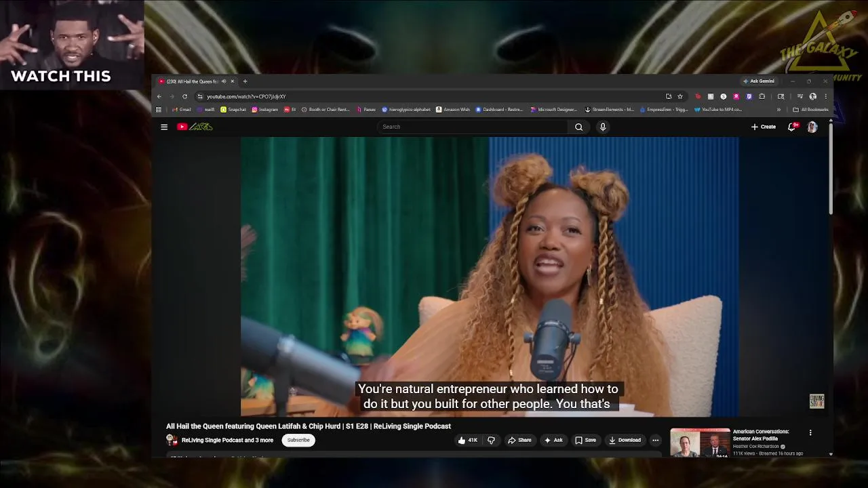
Task: Search by voice using microphone icon
Action: pos(602,127)
